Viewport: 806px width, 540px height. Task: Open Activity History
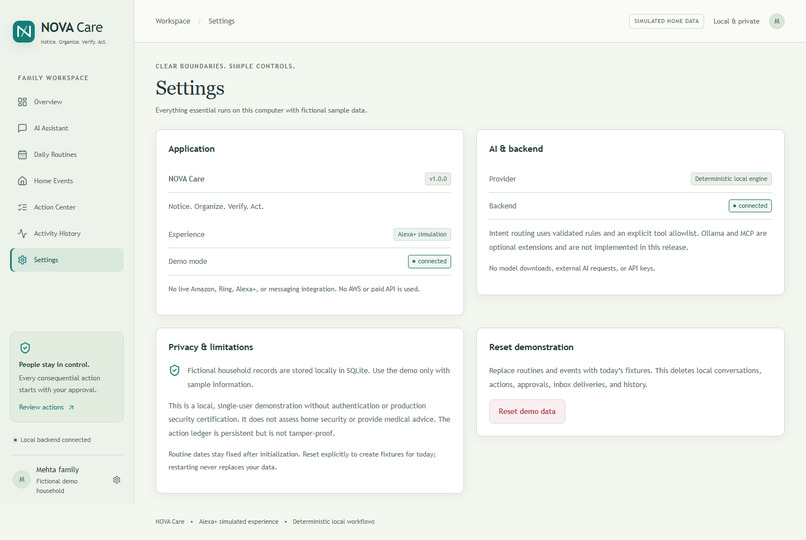[x=67, y=233]
